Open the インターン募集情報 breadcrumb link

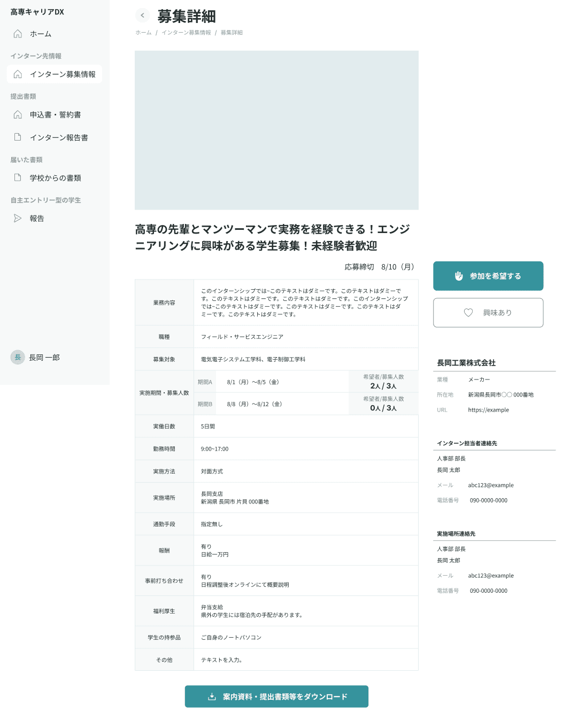(x=186, y=33)
